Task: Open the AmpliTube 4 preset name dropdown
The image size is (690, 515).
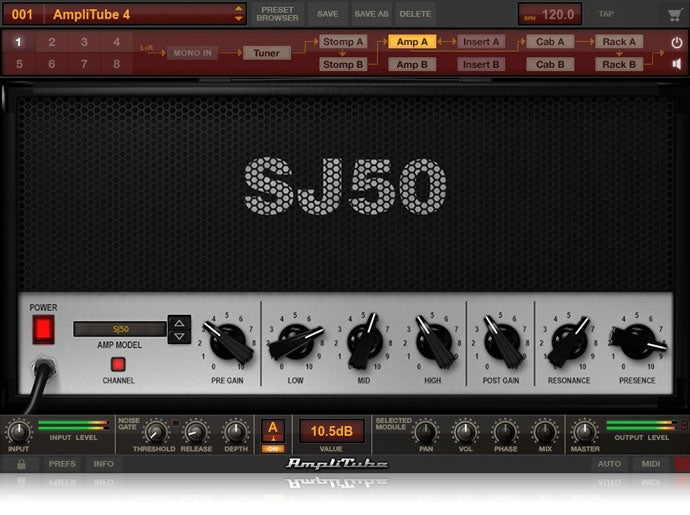Action: (144, 15)
